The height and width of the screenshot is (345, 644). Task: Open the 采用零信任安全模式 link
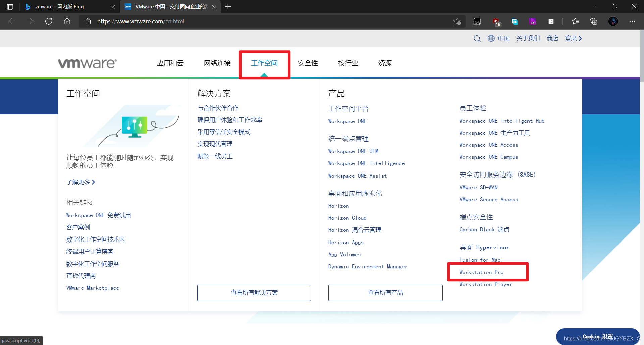tap(224, 132)
